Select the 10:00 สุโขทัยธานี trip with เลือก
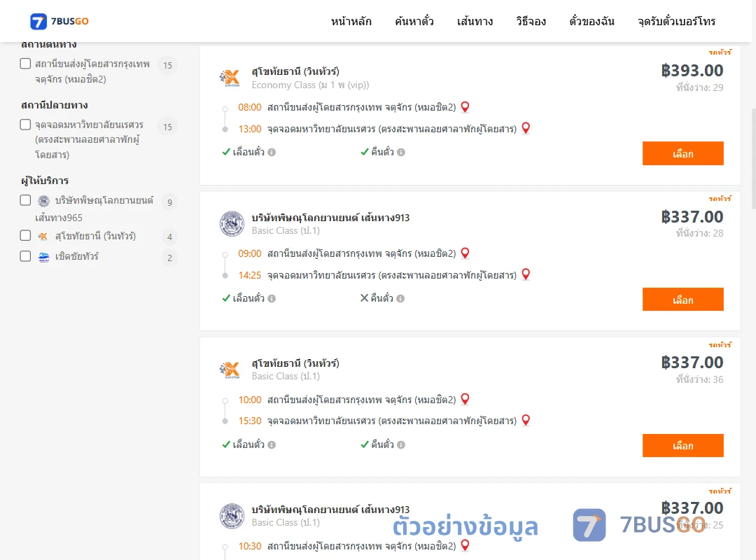Image resolution: width=756 pixels, height=560 pixels. [682, 446]
